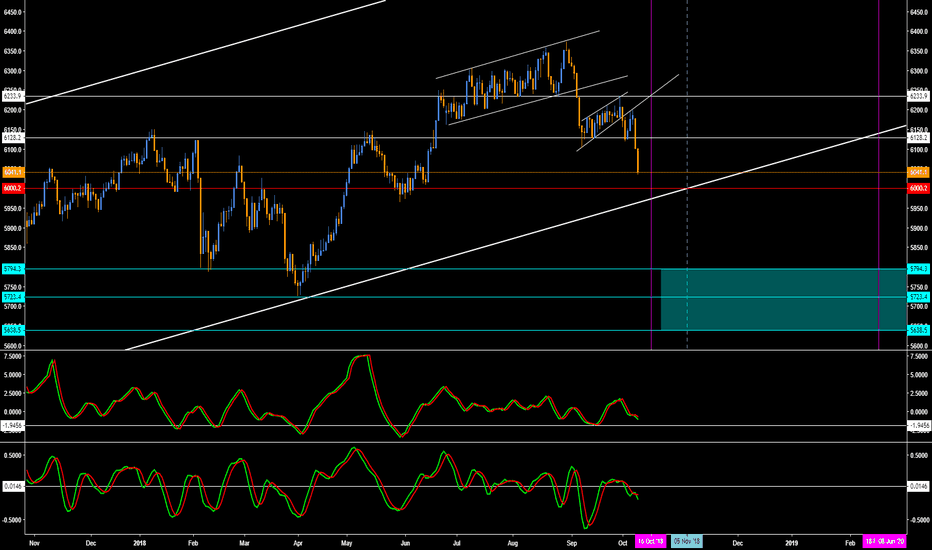Image resolution: width=932 pixels, height=550 pixels.
Task: Click the 0.0146 indicator label on the left
Action: pos(12,486)
